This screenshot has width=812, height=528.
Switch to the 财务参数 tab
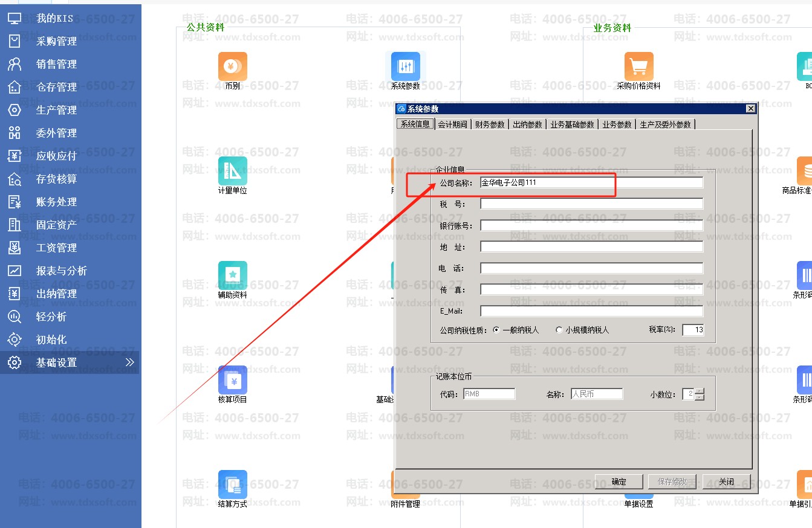(490, 124)
